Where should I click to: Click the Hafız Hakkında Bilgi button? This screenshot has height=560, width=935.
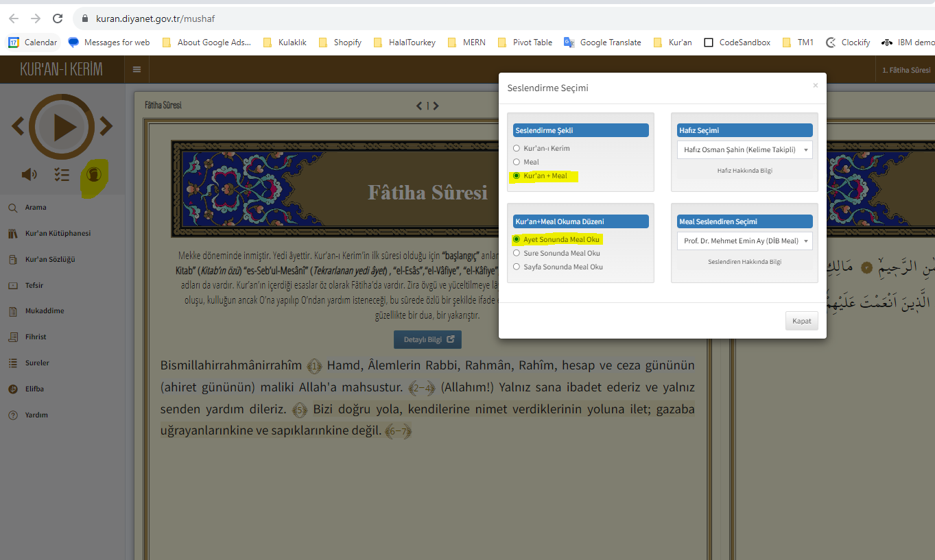tap(744, 171)
